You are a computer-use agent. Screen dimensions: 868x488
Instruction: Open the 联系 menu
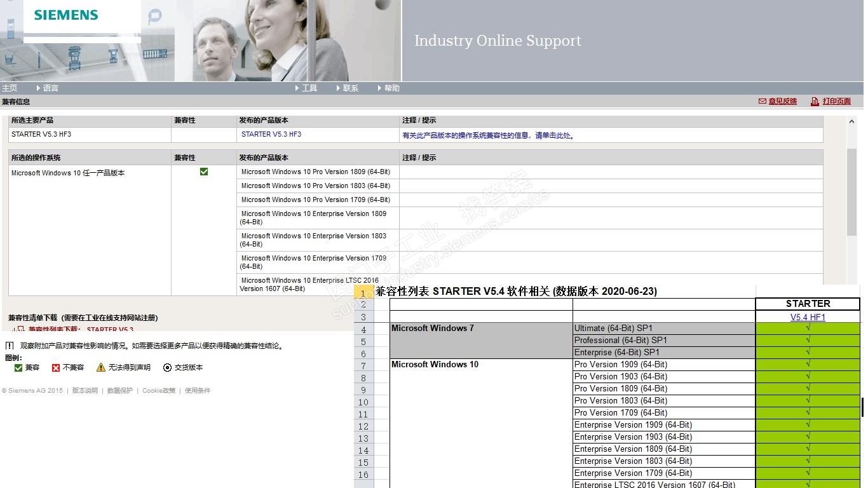click(351, 88)
